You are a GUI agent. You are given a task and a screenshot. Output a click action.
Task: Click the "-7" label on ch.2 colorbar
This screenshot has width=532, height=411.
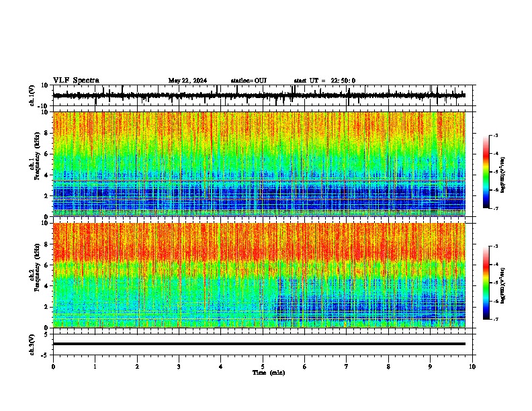click(x=495, y=319)
